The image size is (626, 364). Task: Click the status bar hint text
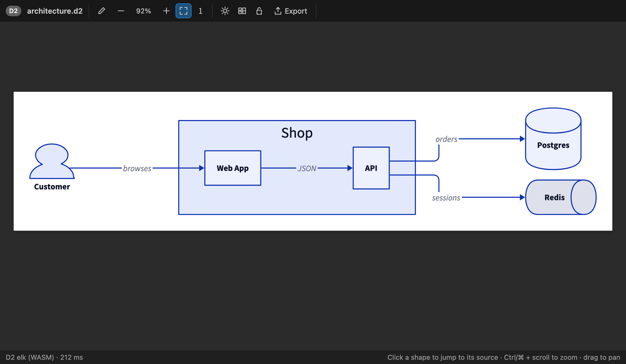tap(504, 357)
